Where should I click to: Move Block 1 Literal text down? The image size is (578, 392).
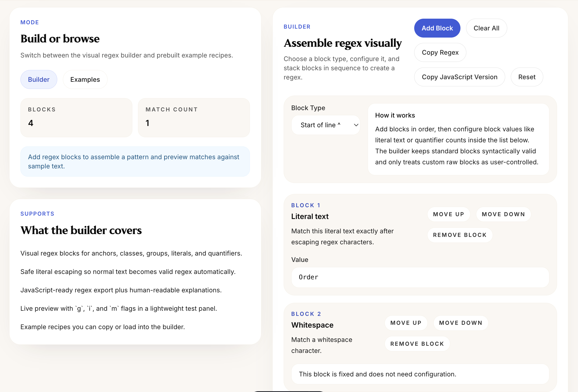coord(503,214)
